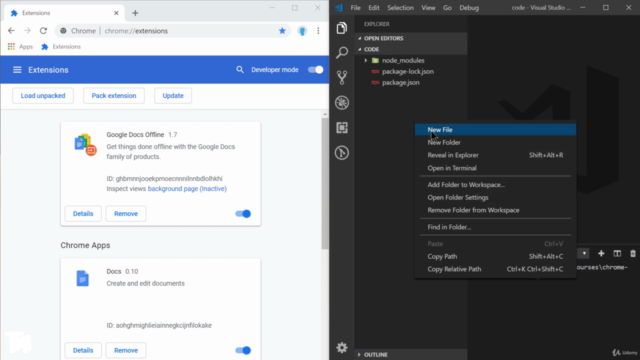Disable the Google Docs Offline extension
The width and height of the screenshot is (640, 360).
click(x=243, y=213)
